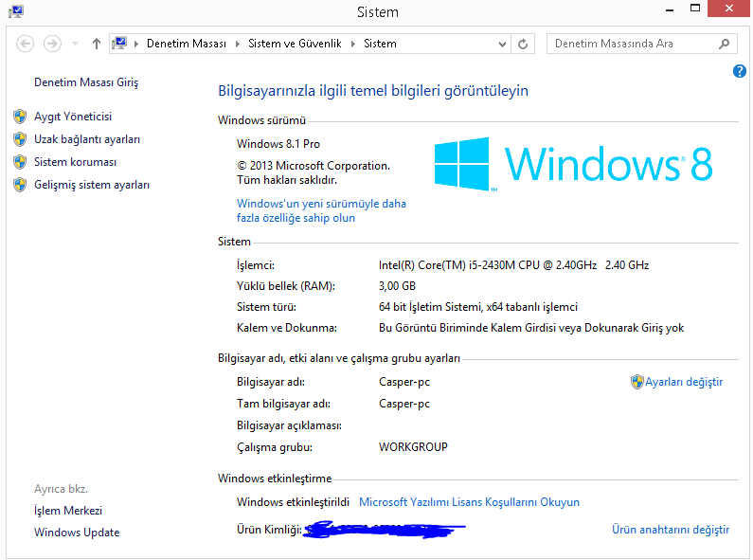Click Ayarları değiştir link
This screenshot has width=753, height=560.
click(684, 382)
